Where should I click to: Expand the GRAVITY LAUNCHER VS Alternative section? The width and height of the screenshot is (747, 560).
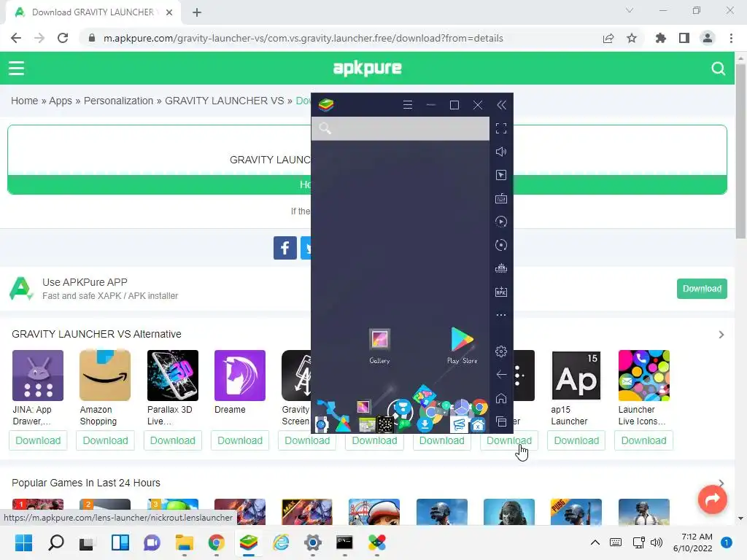(x=721, y=335)
